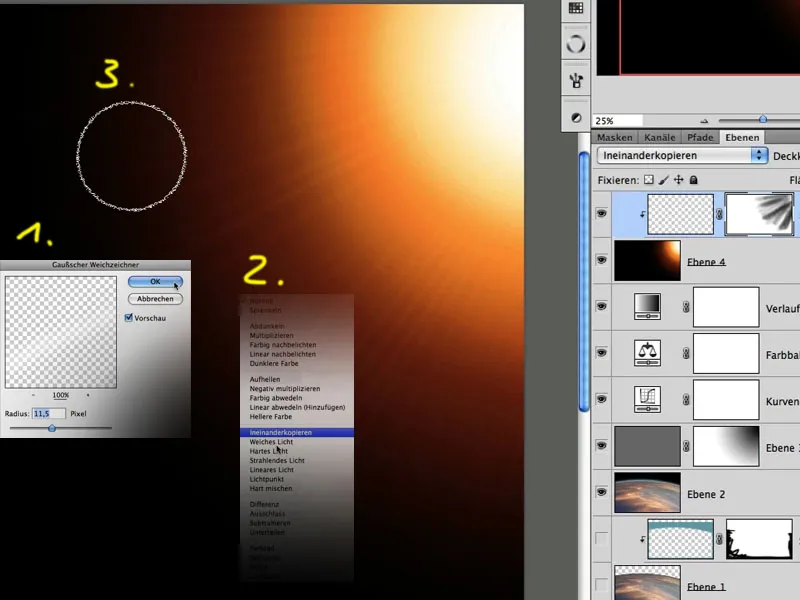Click the 100% zoom label under blur preview
The height and width of the screenshot is (600, 800).
pyautogui.click(x=61, y=395)
